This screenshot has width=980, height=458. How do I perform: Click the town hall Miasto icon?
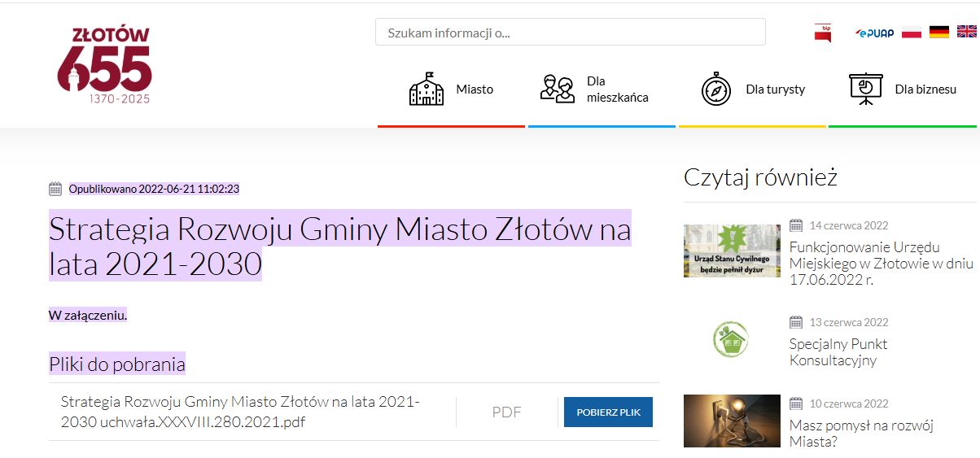point(426,89)
